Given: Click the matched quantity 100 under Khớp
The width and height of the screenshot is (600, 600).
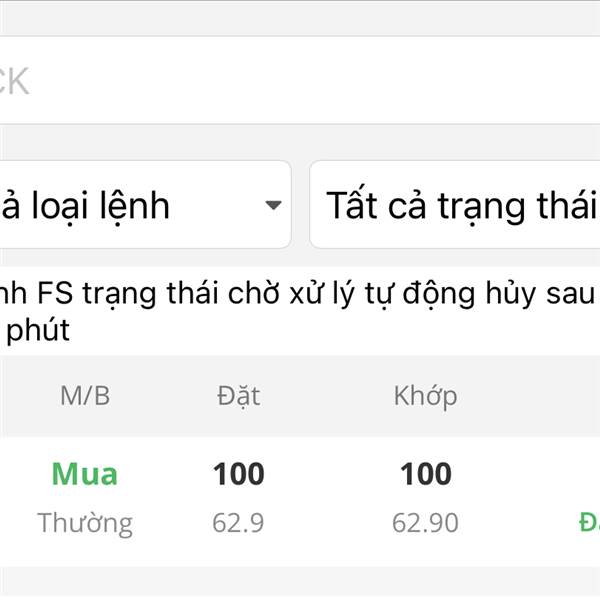Looking at the screenshot, I should pos(425,473).
